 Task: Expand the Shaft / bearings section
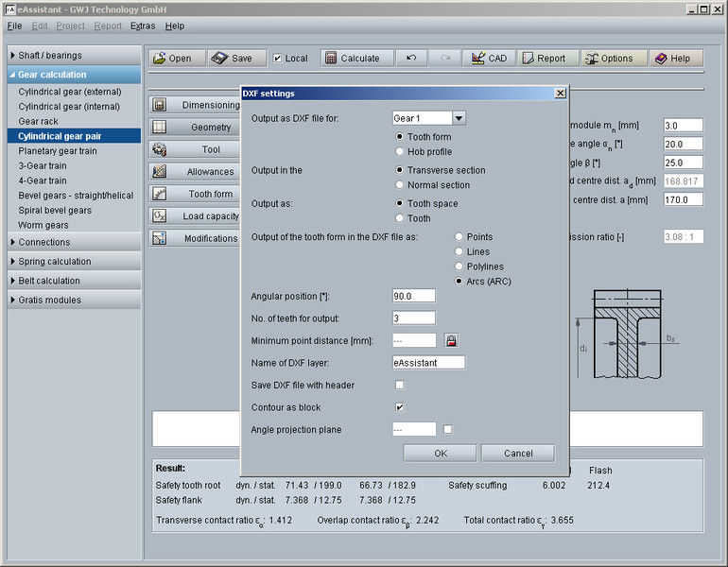[x=74, y=55]
